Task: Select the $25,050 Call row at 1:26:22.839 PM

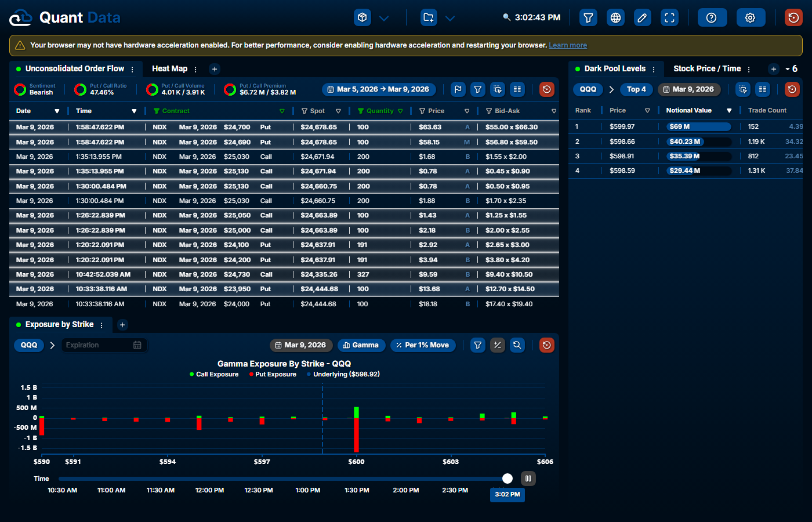Action: point(284,215)
